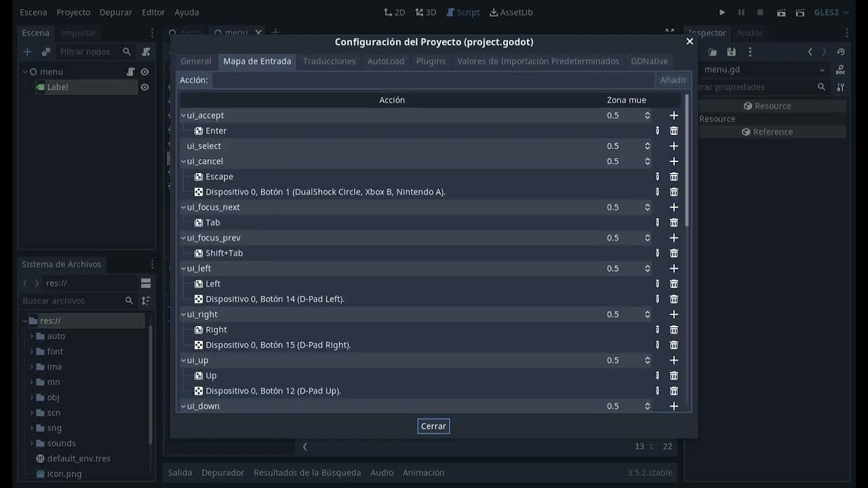This screenshot has width=868, height=488.
Task: Toggle visibility of menu node
Action: 144,72
